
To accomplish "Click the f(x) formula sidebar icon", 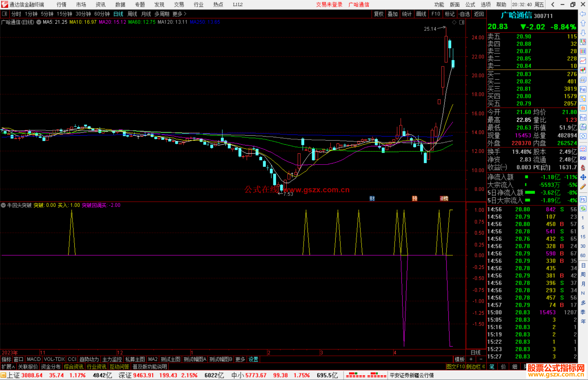I will (x=583, y=127).
